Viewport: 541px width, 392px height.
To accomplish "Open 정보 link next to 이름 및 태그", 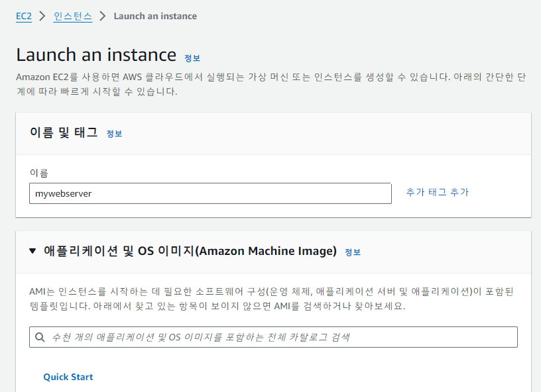I will [114, 134].
